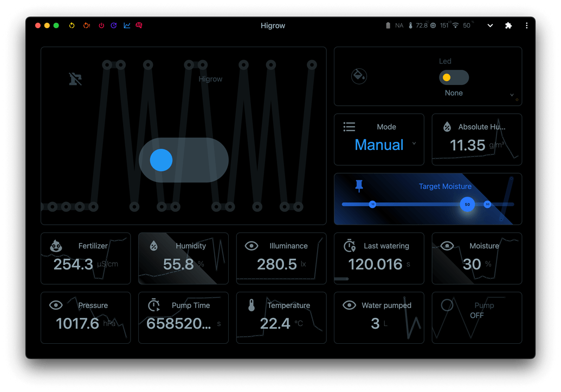Toggle the large switch in the Higrow panel
Screen dimensions: 561x392
point(183,160)
